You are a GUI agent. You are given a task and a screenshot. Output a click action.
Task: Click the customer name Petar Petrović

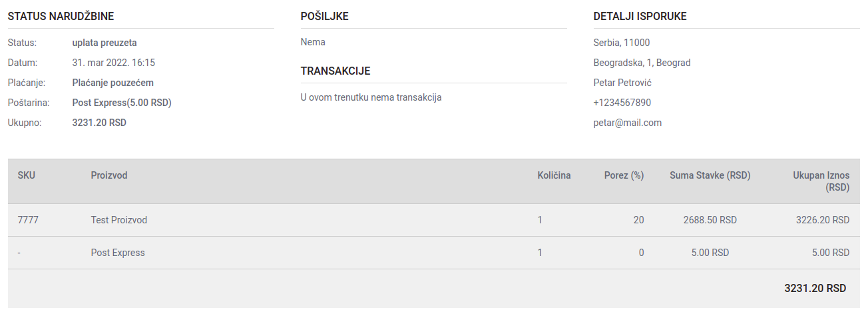pyautogui.click(x=624, y=83)
